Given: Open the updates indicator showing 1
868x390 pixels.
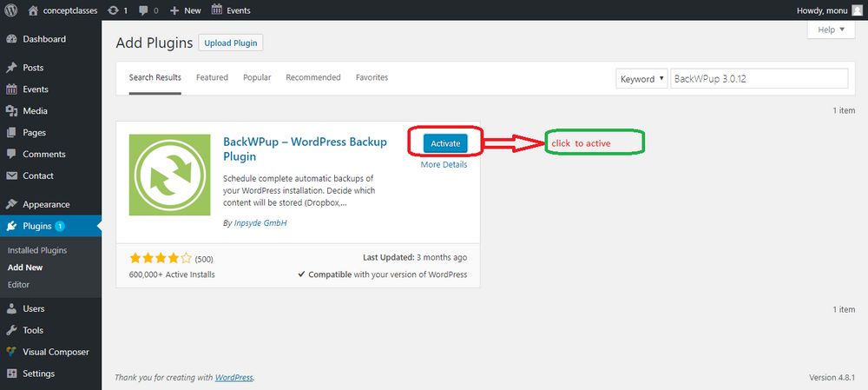Looking at the screenshot, I should coord(117,10).
